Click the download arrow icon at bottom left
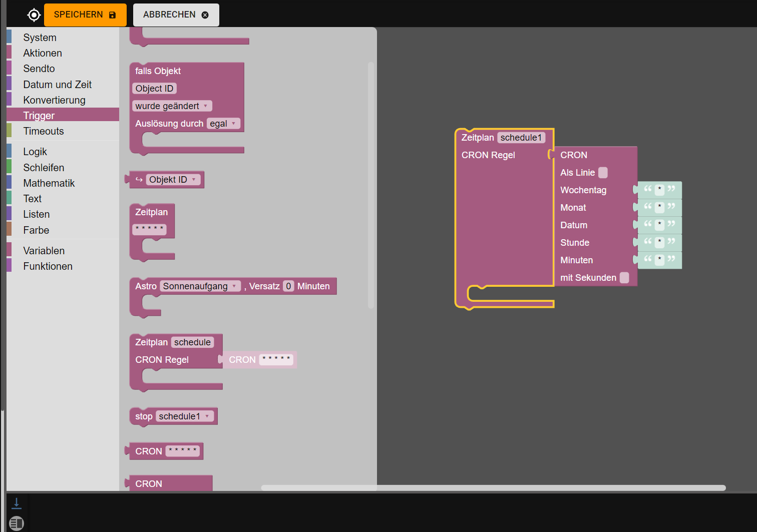 click(17, 503)
